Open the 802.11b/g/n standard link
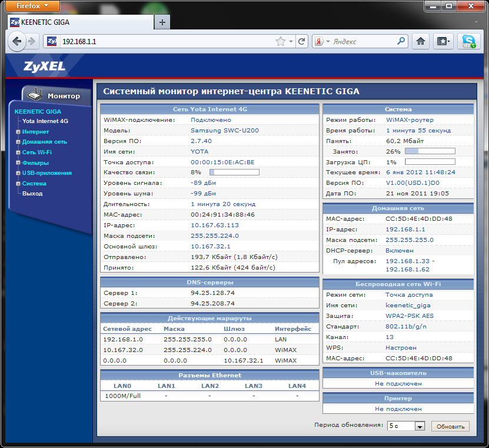The image size is (489, 448). pos(406,326)
